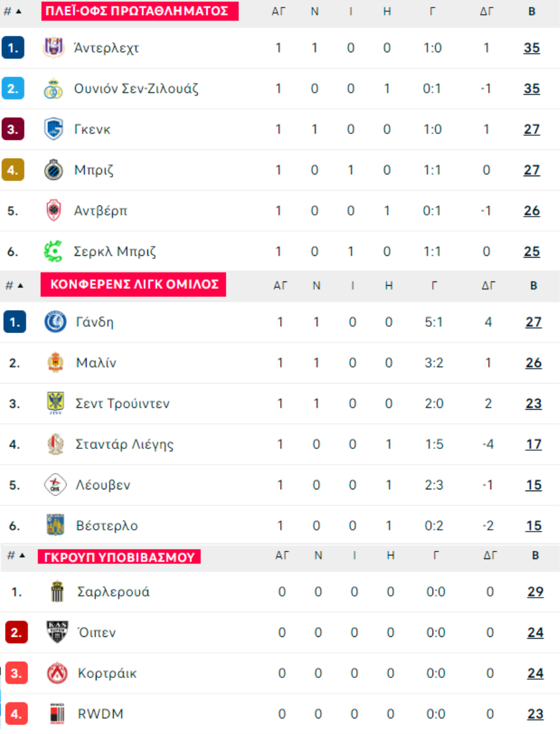Click the Άντερλεχτ club crest
560x734 pixels.
tap(54, 48)
